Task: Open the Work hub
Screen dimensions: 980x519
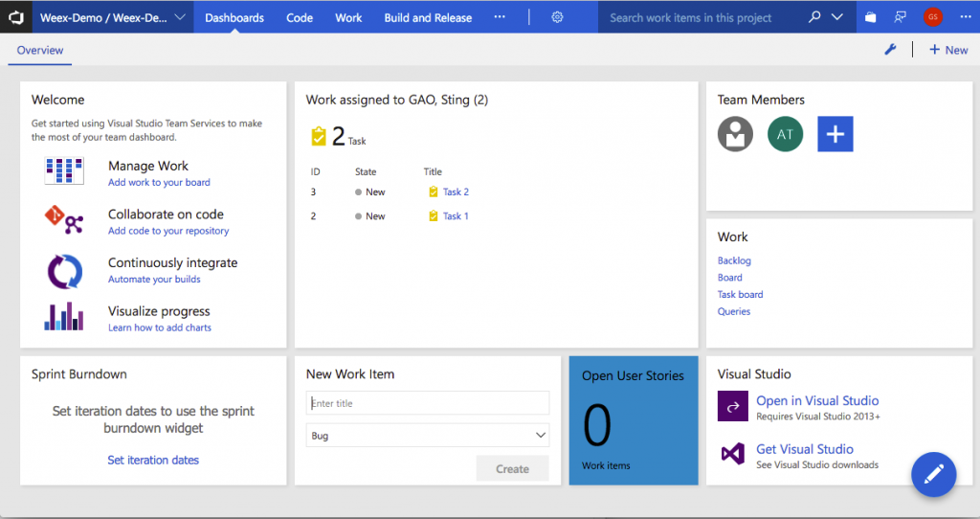Action: click(x=348, y=17)
